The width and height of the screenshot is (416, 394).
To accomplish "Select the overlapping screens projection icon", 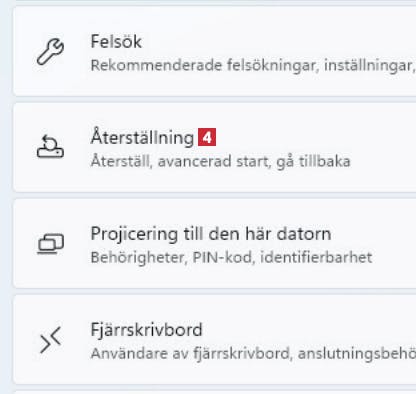I will click(x=50, y=244).
